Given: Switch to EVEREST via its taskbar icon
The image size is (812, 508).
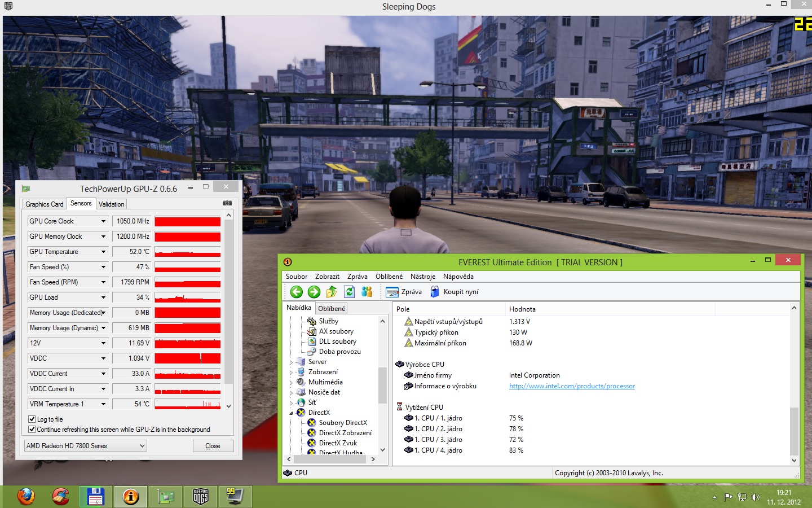Looking at the screenshot, I should tap(131, 497).
